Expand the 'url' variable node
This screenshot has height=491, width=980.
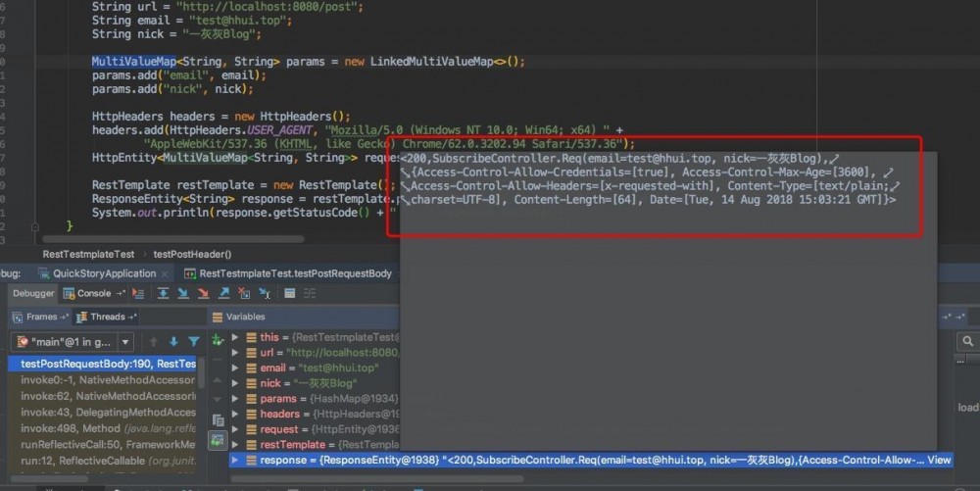click(235, 352)
